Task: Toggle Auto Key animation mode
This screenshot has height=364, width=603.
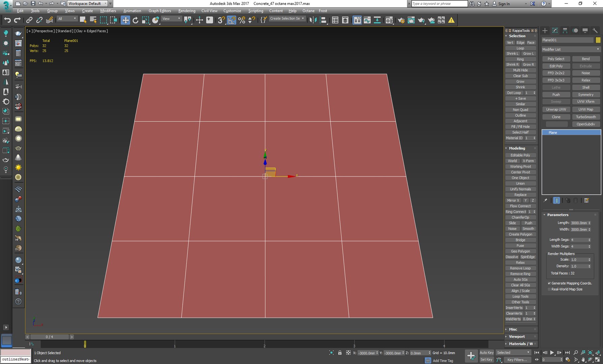Action: point(486,353)
